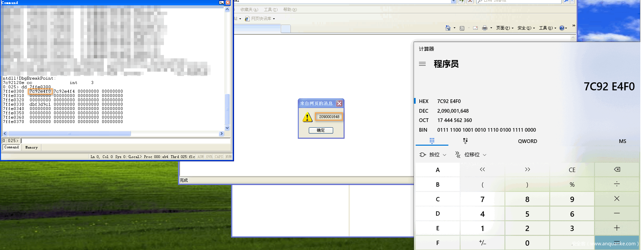Click the divide operator key
Image resolution: width=644 pixels, height=250 pixels.
pyautogui.click(x=617, y=184)
